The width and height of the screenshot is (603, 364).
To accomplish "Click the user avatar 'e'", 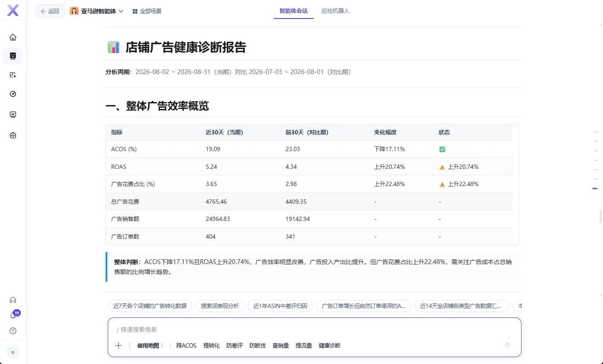I will pos(13,352).
